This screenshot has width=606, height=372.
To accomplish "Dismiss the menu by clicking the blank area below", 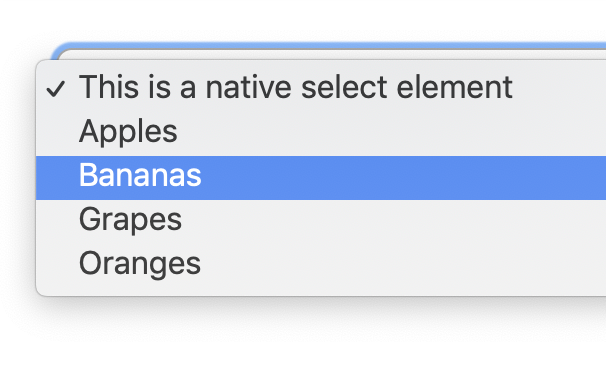I will coord(303,336).
